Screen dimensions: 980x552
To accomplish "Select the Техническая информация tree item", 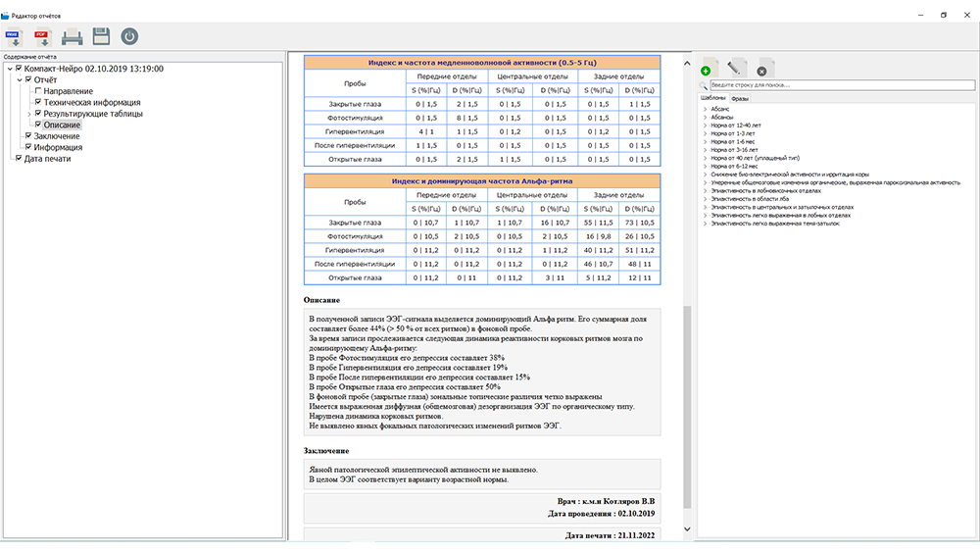I will tap(91, 103).
